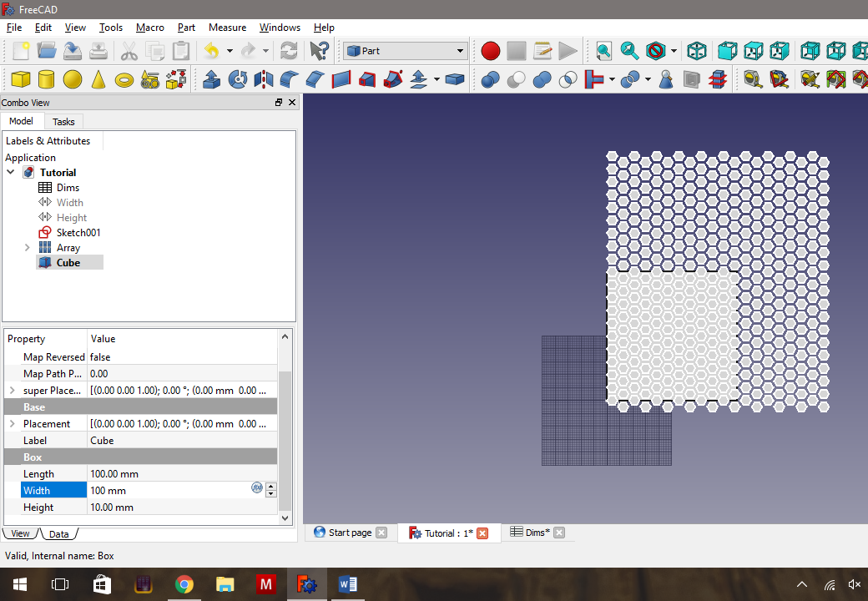The width and height of the screenshot is (868, 601).
Task: Select the Torus primitive tool
Action: [125, 79]
